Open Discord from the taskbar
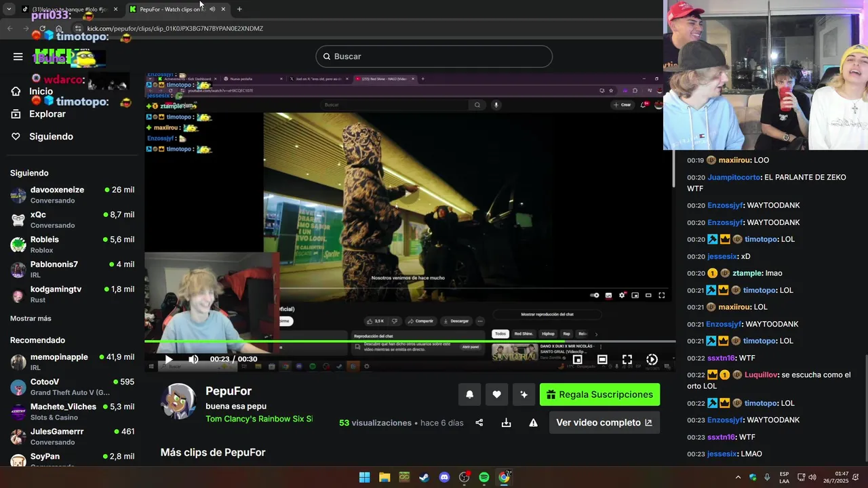 pyautogui.click(x=444, y=477)
